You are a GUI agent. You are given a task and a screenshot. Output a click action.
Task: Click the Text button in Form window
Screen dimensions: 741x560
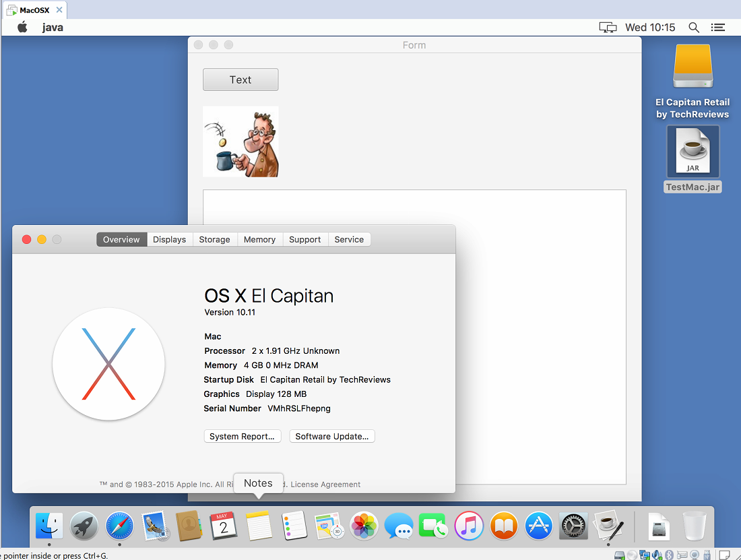click(240, 80)
